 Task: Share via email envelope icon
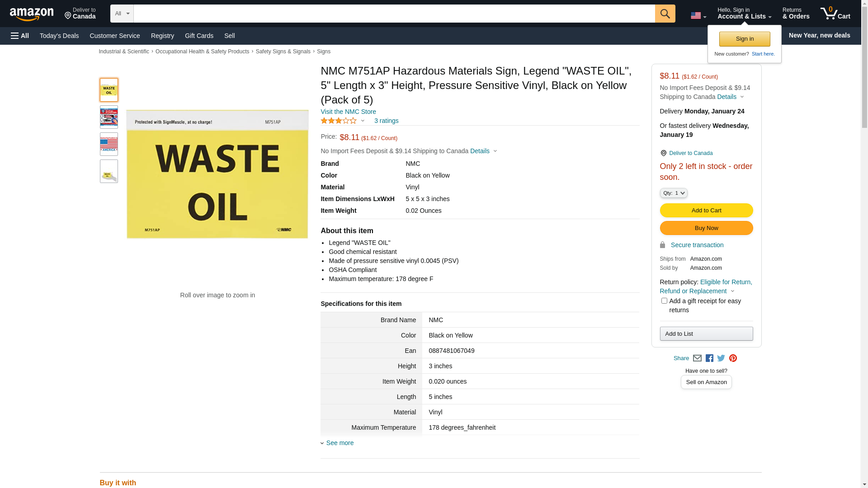coord(697,358)
